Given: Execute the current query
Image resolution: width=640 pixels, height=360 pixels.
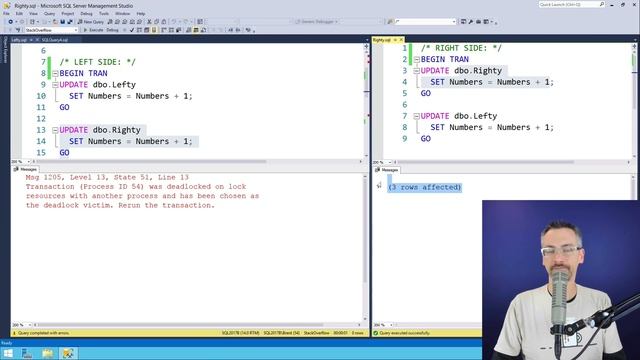Looking at the screenshot, I should click(x=93, y=30).
